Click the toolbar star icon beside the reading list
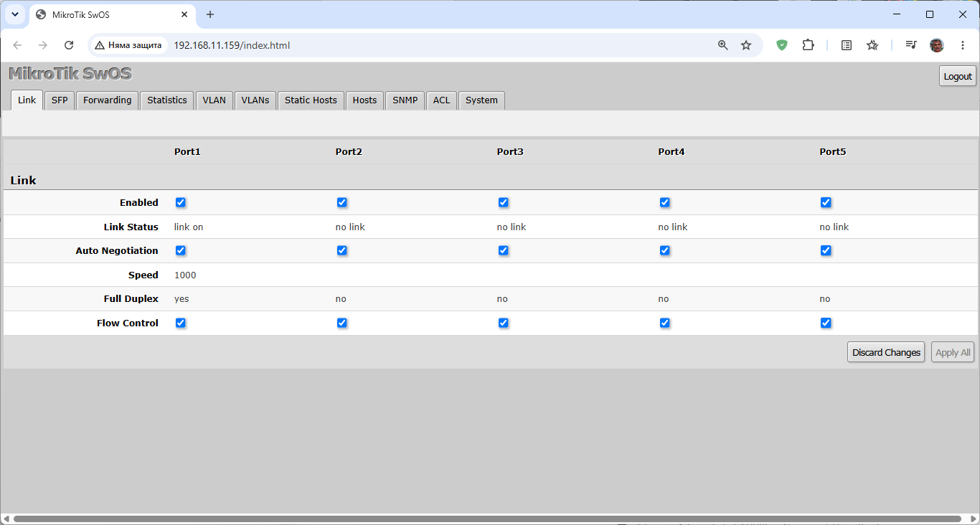 [x=872, y=45]
